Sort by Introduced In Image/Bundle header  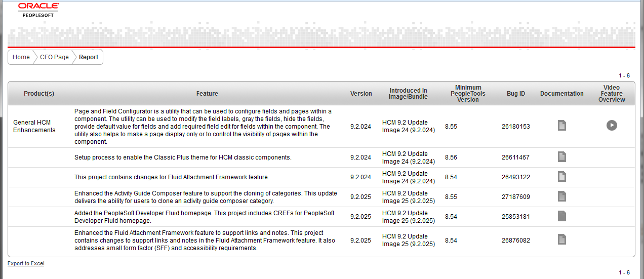point(408,94)
